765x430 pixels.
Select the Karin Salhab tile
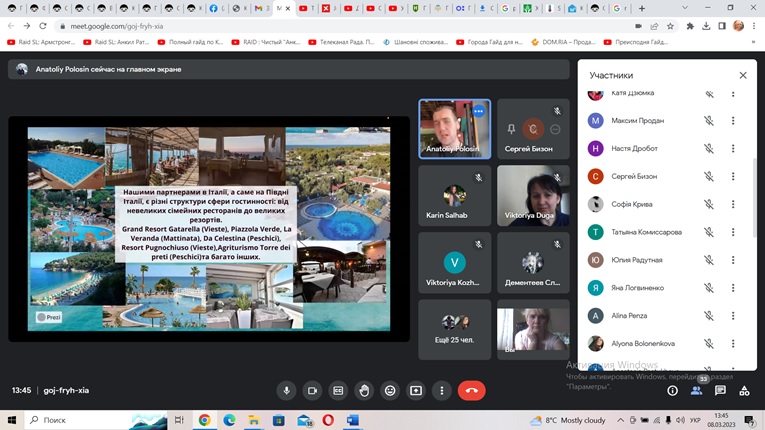455,196
